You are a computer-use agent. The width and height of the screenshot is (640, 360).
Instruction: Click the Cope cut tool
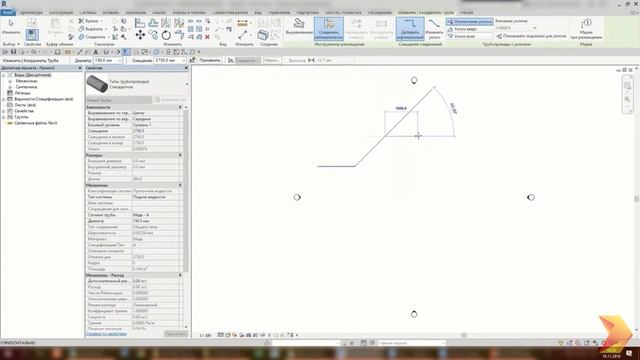[x=89, y=21]
